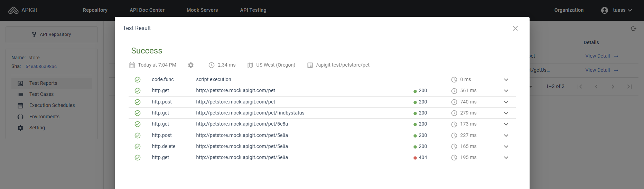Click the Setting gear icon in sidebar

(20, 128)
